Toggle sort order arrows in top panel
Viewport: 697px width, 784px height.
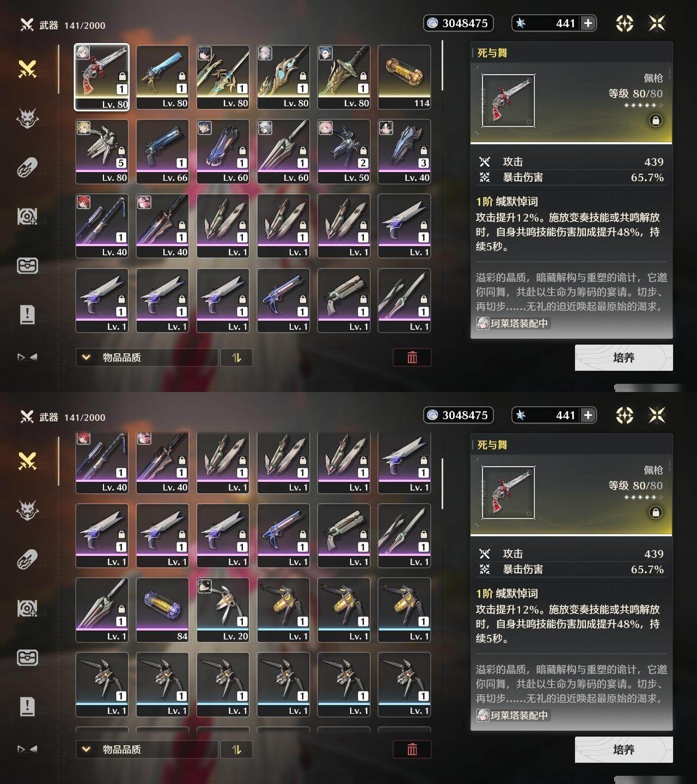coord(236,357)
